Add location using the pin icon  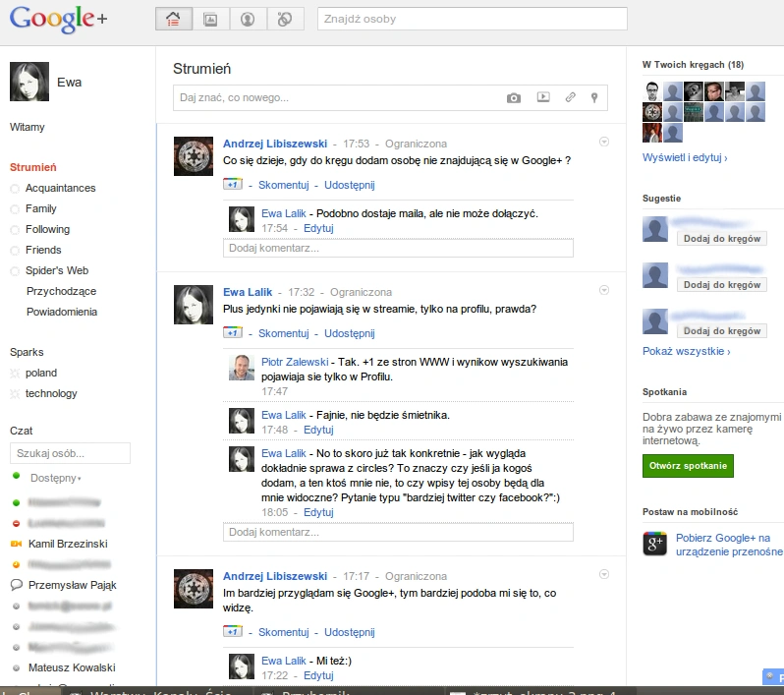pos(594,97)
